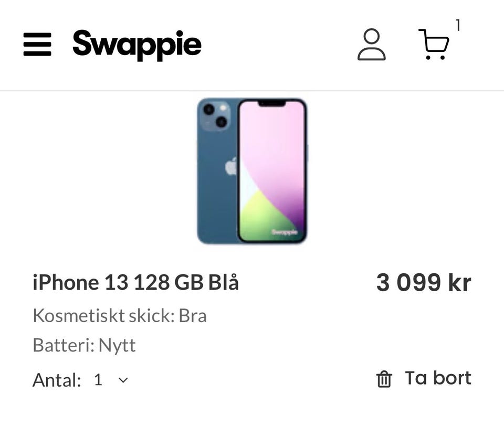Image resolution: width=504 pixels, height=426 pixels.
Task: Click the trash can remove icon
Action: (384, 379)
